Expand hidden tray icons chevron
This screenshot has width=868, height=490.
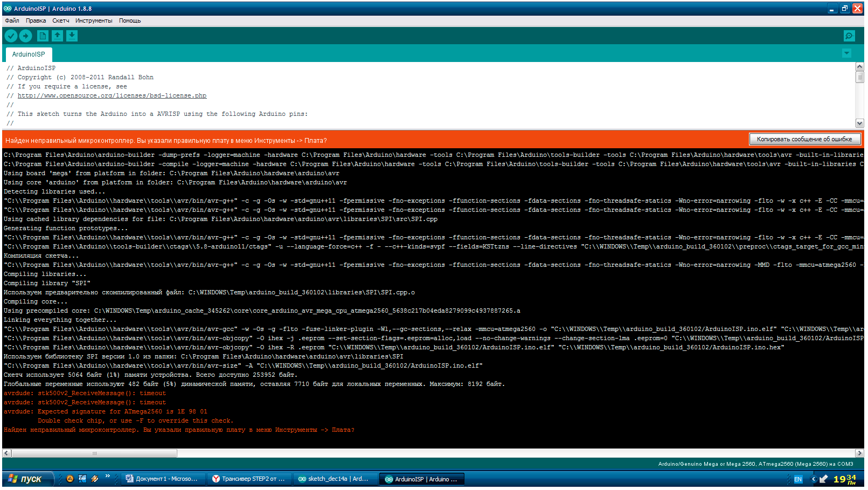coord(814,479)
